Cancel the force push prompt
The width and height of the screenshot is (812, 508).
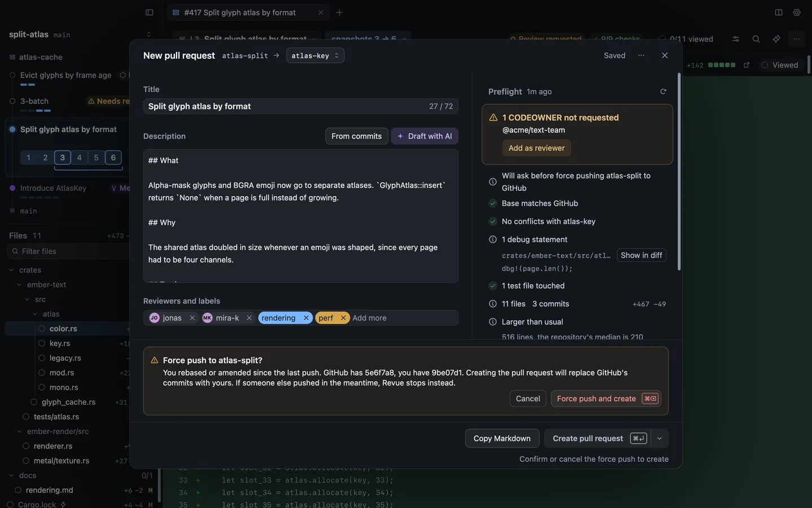coord(528,398)
